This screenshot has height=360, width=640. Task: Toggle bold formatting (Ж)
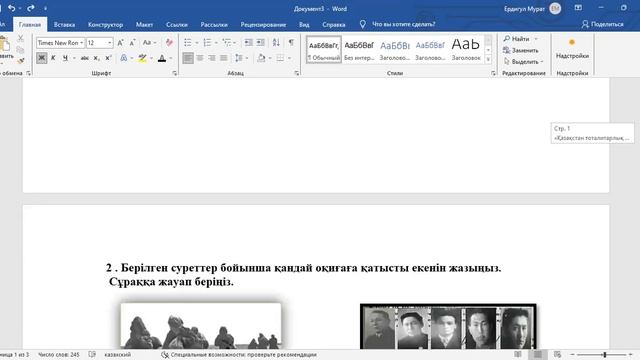click(41, 58)
